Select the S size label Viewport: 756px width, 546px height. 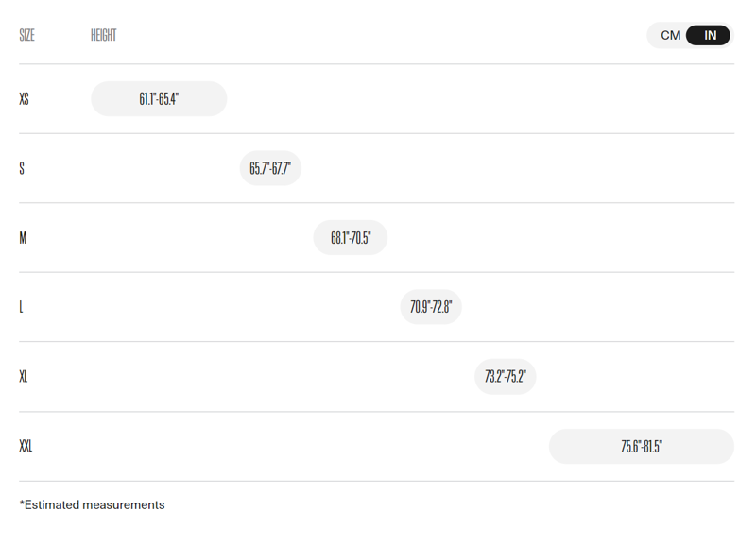(x=22, y=168)
